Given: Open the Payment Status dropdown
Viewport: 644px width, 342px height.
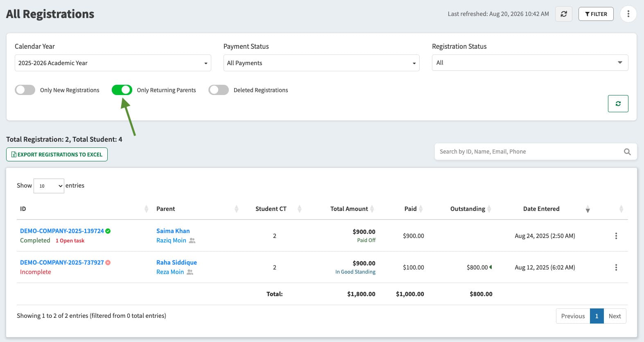Looking at the screenshot, I should [321, 63].
